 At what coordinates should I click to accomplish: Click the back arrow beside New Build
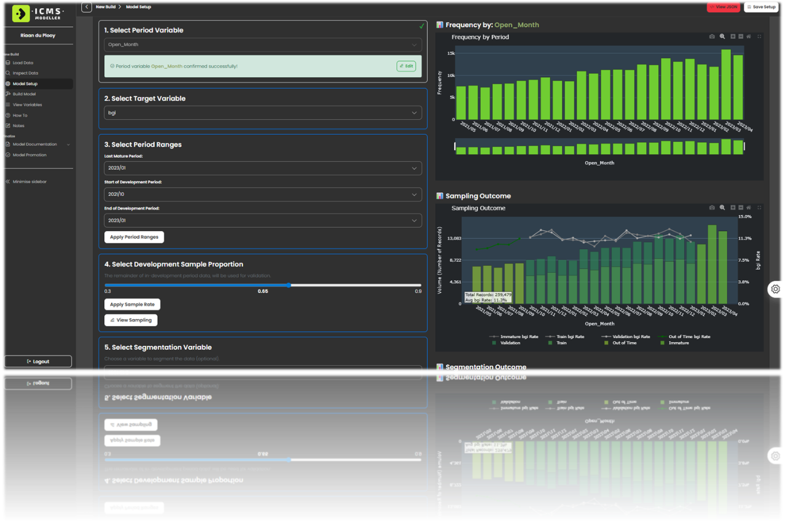[86, 7]
